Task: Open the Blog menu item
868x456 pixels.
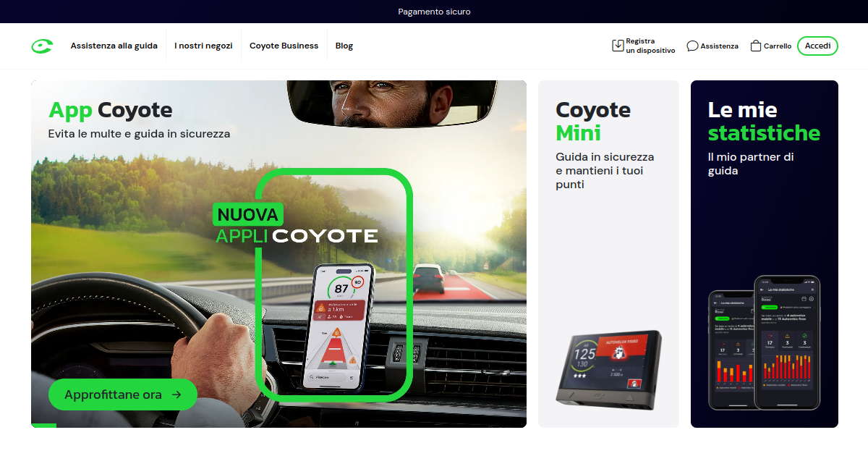Action: (x=344, y=46)
